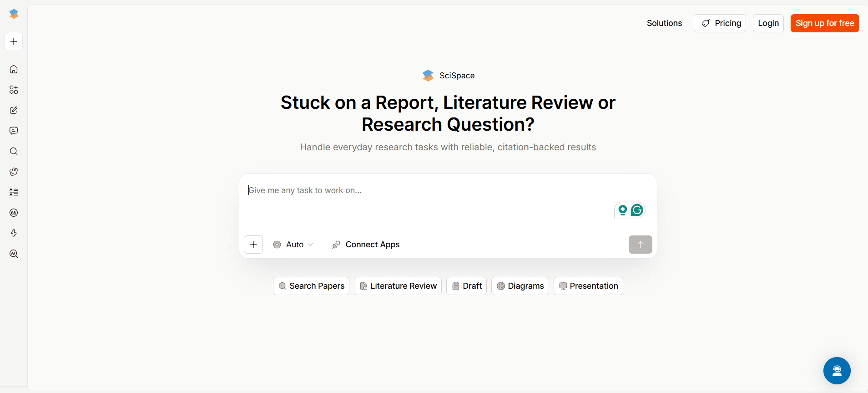The height and width of the screenshot is (393, 868).
Task: Open the cards icon in the sidebar
Action: [14, 172]
